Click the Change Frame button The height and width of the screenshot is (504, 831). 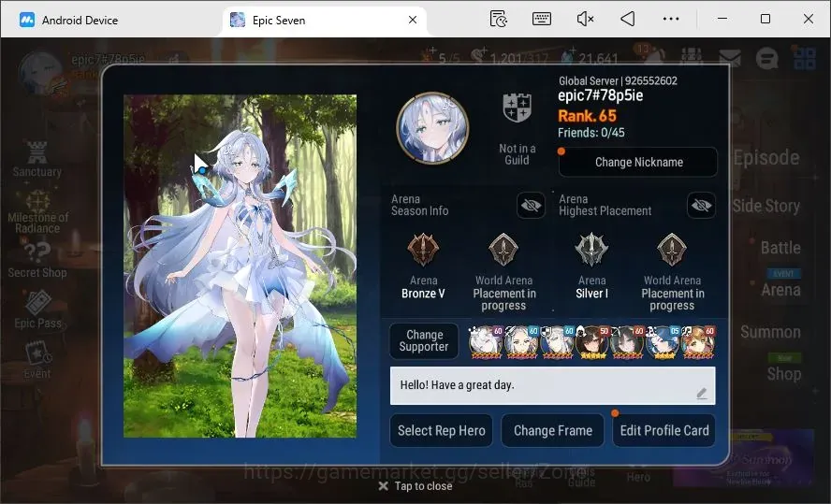[553, 430]
